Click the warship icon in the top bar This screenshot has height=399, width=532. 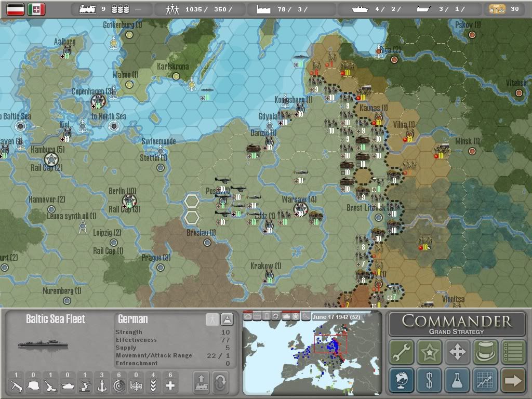tap(360, 9)
